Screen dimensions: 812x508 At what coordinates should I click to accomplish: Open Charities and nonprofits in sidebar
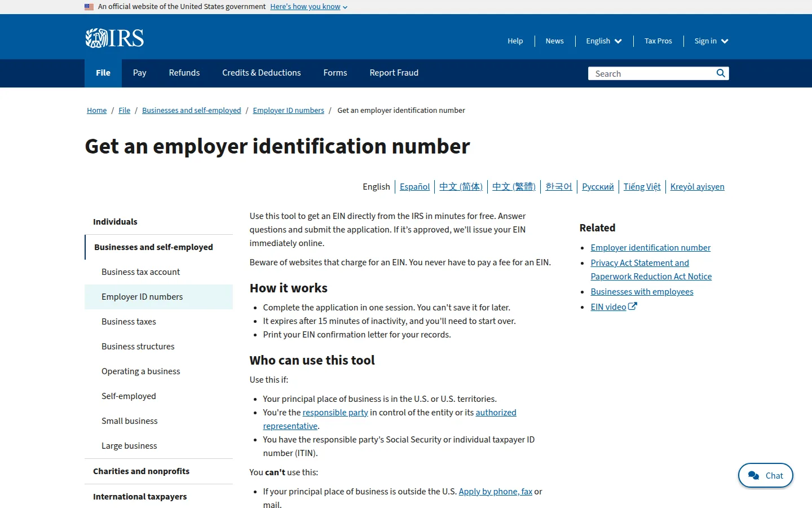pos(158,471)
